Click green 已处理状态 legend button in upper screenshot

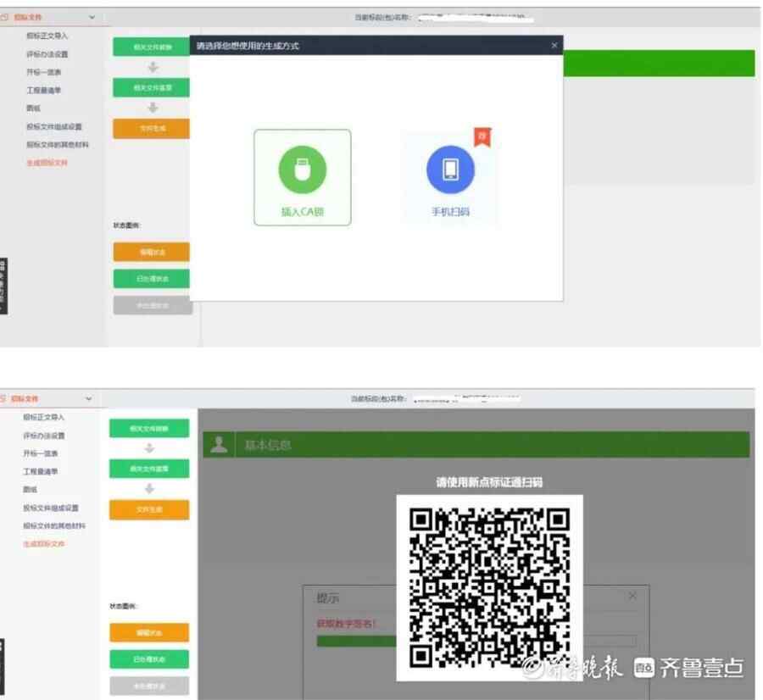pos(152,279)
